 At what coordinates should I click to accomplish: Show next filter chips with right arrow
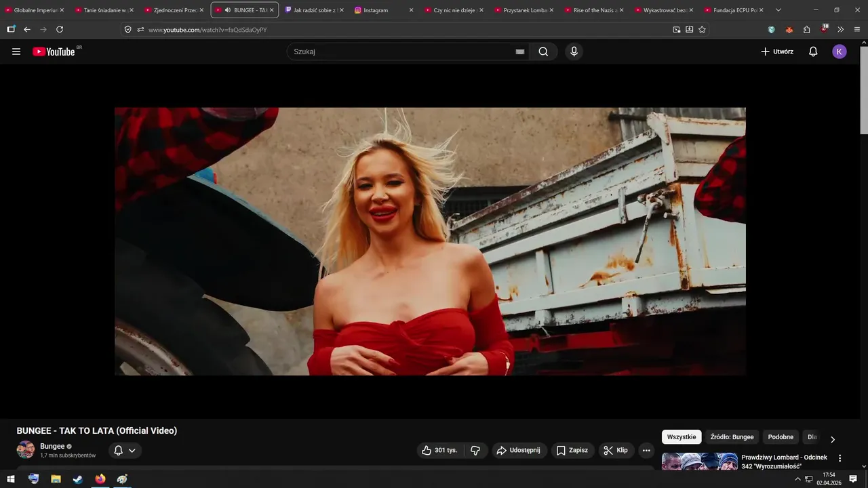pyautogui.click(x=833, y=439)
